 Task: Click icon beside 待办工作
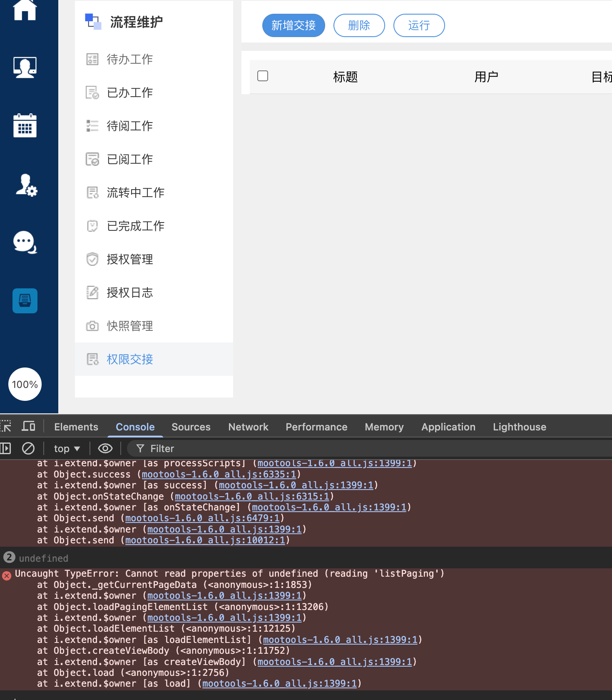click(92, 59)
